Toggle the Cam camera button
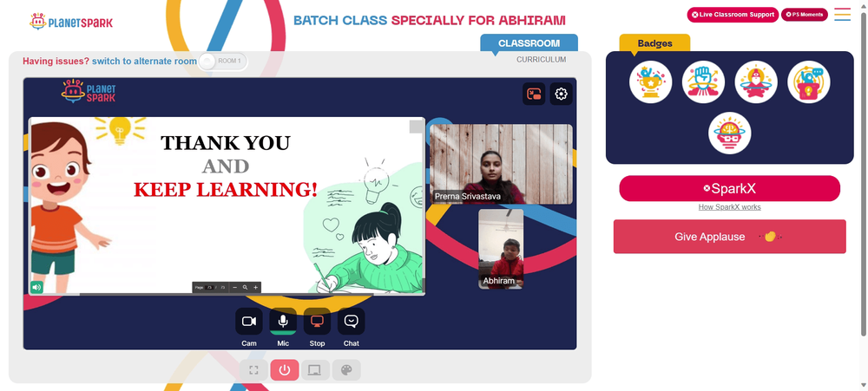 pyautogui.click(x=248, y=322)
